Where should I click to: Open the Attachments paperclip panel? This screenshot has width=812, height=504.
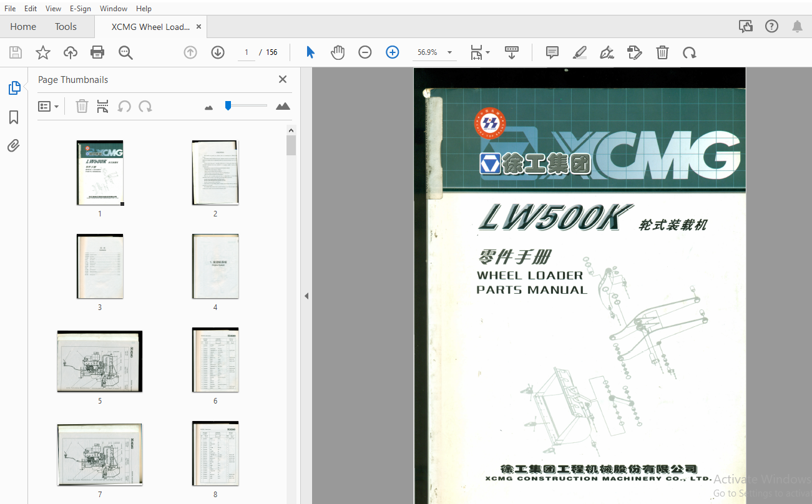point(14,146)
